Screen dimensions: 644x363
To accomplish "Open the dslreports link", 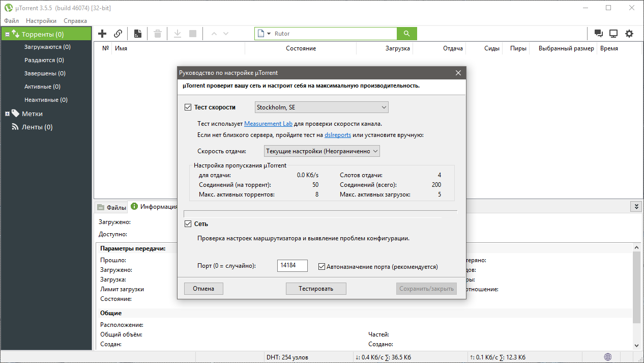I will click(338, 135).
